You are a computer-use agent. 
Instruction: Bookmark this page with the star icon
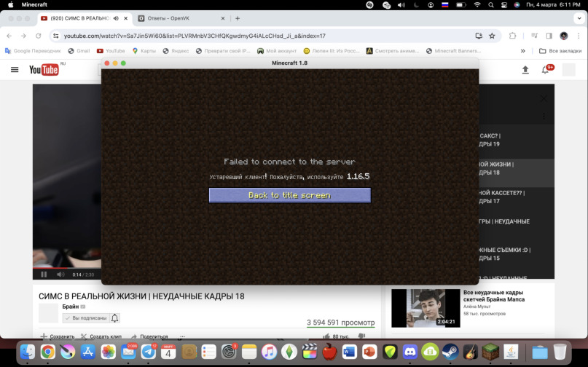point(492,36)
